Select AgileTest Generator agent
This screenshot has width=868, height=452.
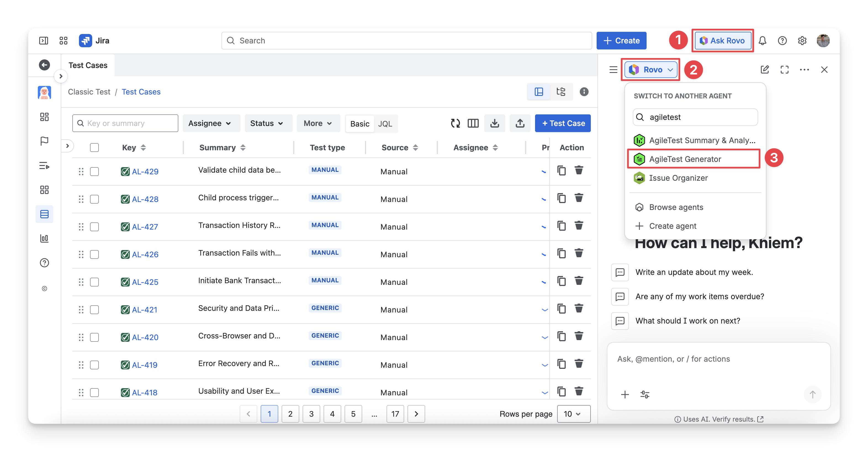click(x=685, y=159)
